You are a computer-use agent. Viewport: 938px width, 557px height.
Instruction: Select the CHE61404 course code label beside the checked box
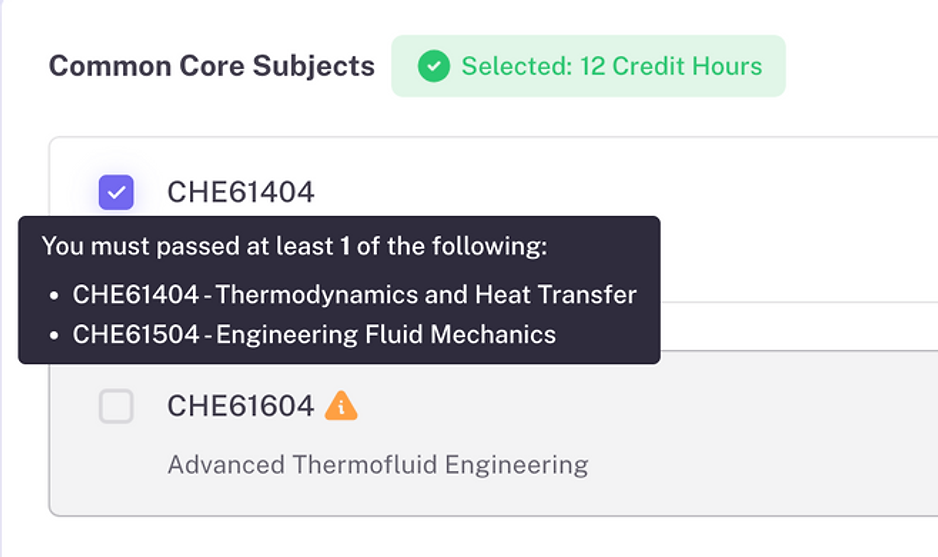click(x=240, y=192)
